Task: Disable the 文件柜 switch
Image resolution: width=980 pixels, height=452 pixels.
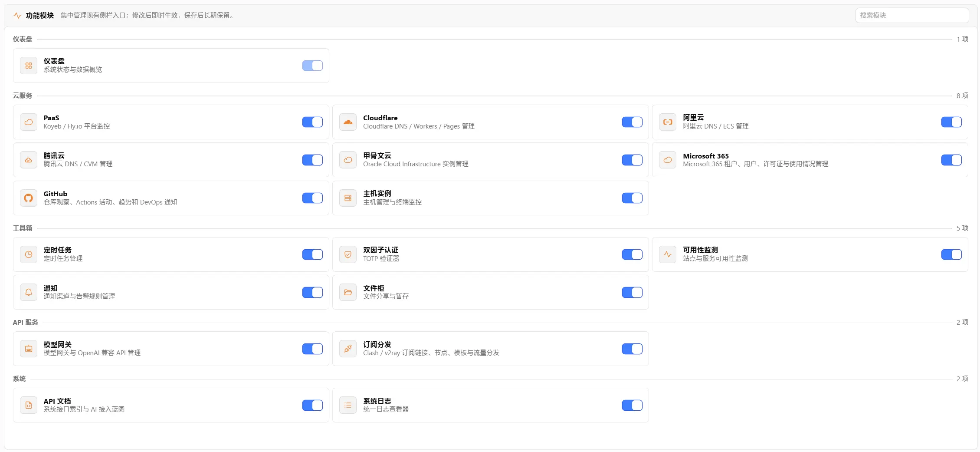Action: click(632, 292)
